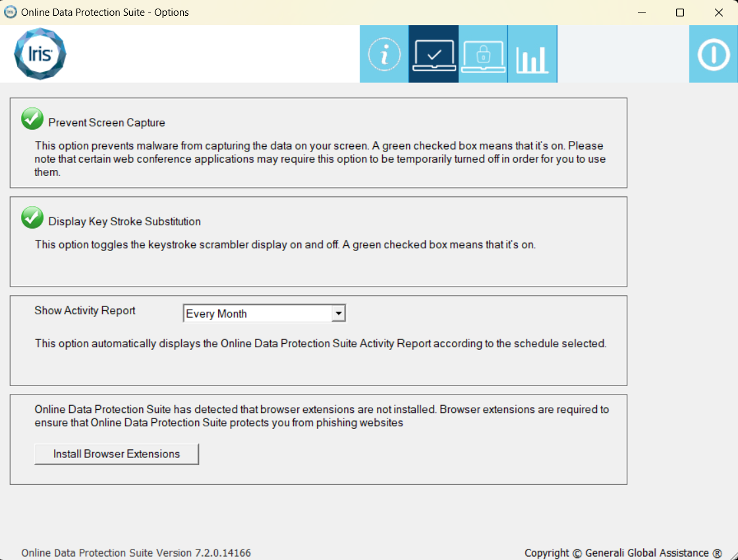
Task: Disable Prevent Screen Capture green check
Action: coord(32,119)
